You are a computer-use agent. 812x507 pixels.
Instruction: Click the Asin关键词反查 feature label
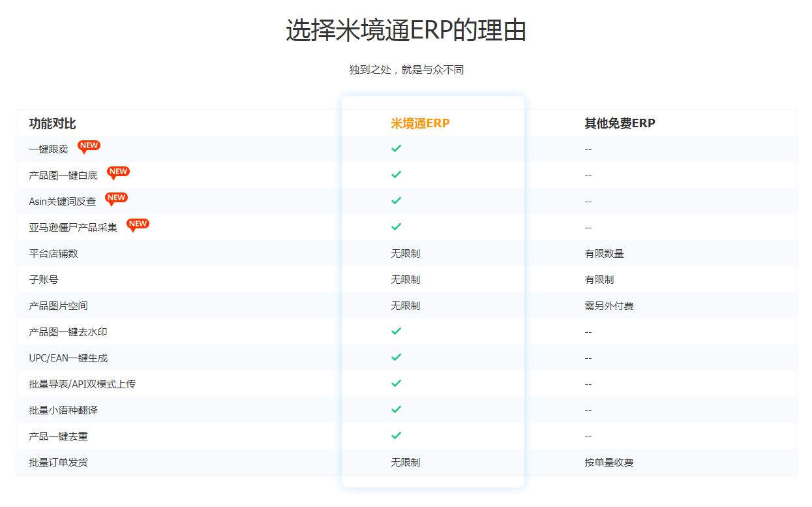pyautogui.click(x=62, y=201)
